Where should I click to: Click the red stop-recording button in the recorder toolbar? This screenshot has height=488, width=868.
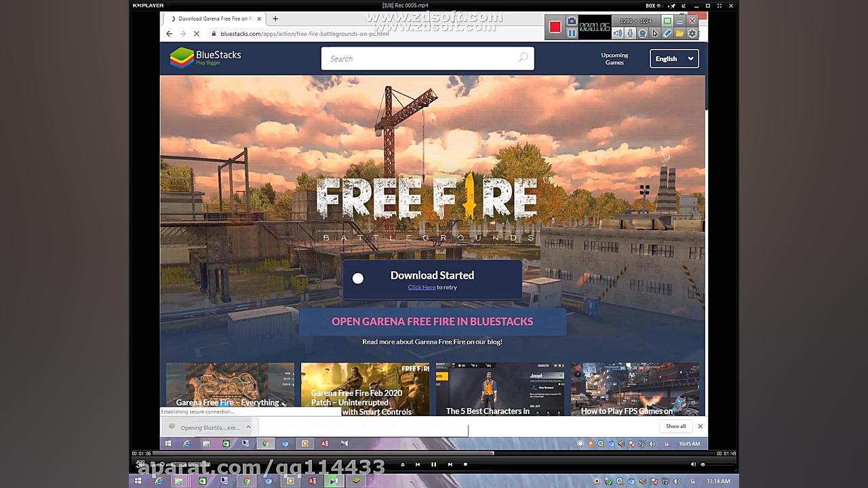555,27
